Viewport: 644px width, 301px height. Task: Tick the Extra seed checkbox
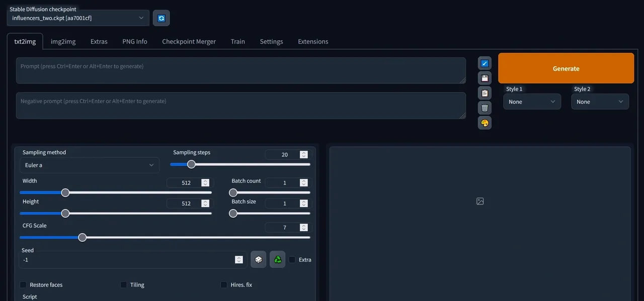[x=292, y=260]
